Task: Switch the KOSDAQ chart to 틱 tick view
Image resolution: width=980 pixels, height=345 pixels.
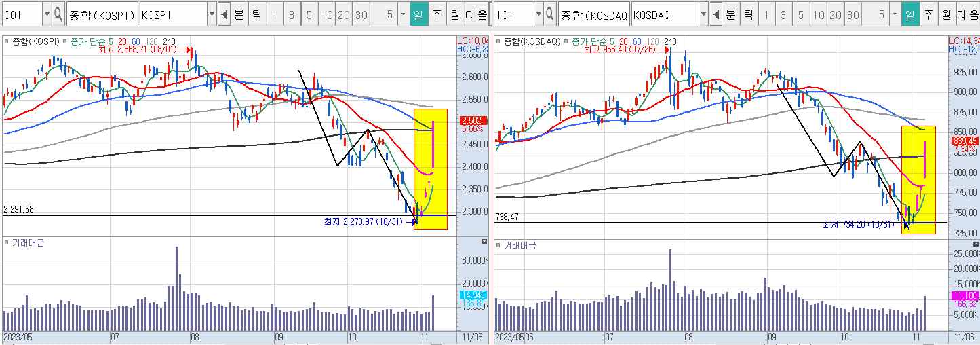Action: point(747,14)
